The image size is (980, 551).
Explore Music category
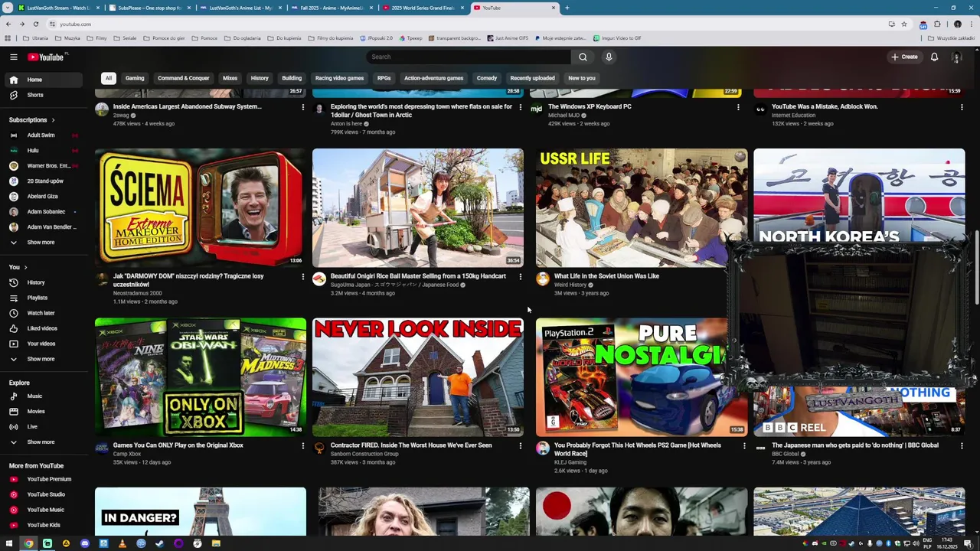(44, 396)
